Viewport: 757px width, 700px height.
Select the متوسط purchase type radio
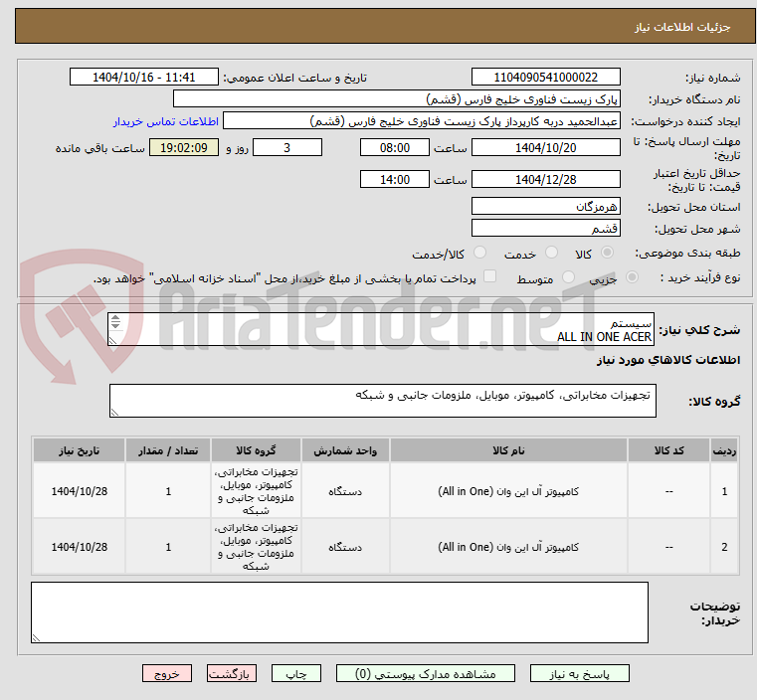[569, 277]
